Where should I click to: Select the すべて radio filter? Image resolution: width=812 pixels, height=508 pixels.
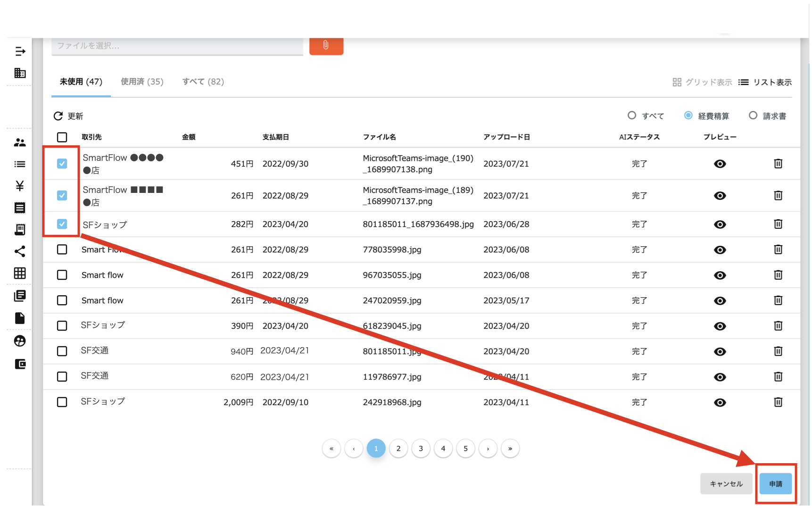[632, 116]
